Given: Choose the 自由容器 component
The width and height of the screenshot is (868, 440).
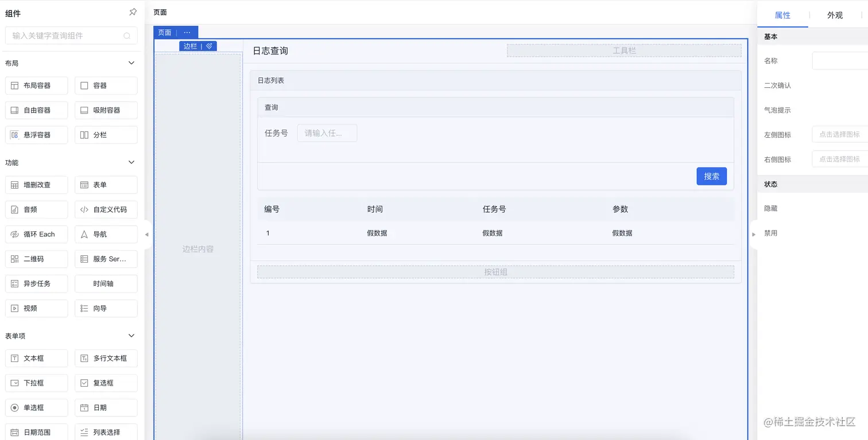Looking at the screenshot, I should click(37, 110).
